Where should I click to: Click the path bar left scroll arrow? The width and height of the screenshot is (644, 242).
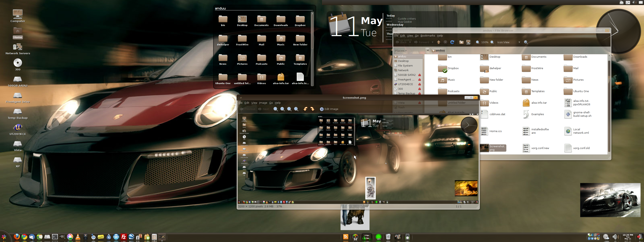tap(427, 50)
